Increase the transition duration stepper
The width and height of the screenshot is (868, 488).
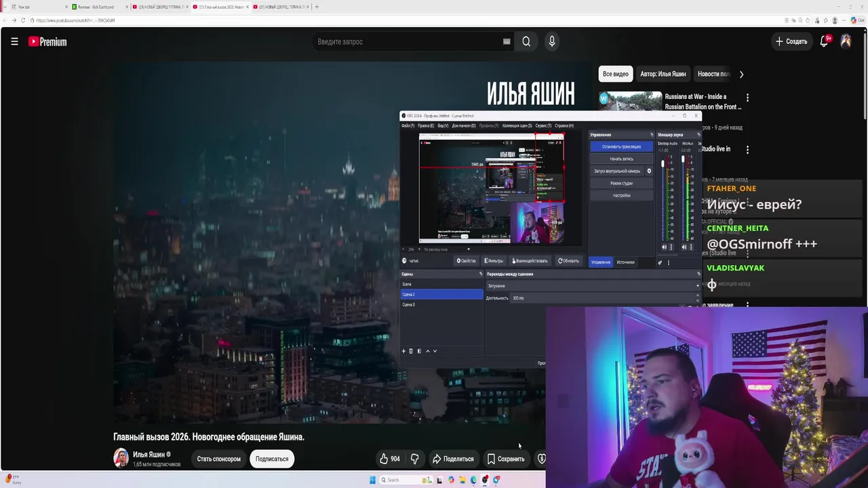[697, 296]
